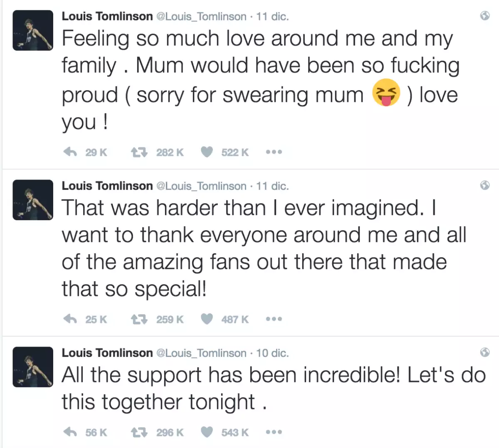Reply to the "All the support" tweet
Screen dimensions: 499x448
click(x=70, y=432)
